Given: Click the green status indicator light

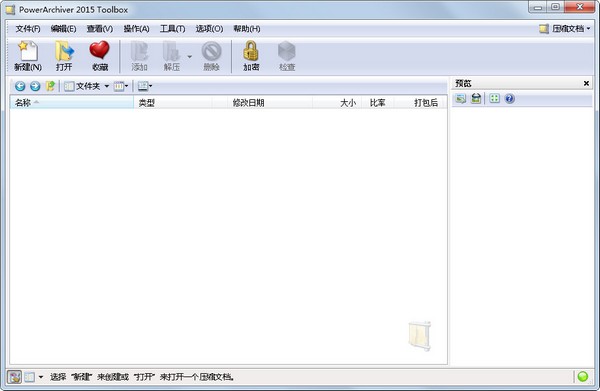Looking at the screenshot, I should point(582,376).
